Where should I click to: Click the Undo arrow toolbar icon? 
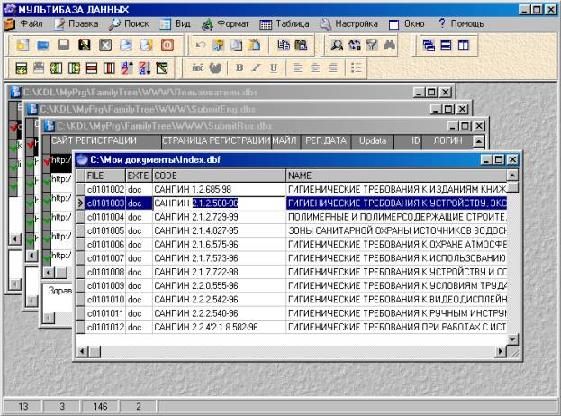coord(200,45)
